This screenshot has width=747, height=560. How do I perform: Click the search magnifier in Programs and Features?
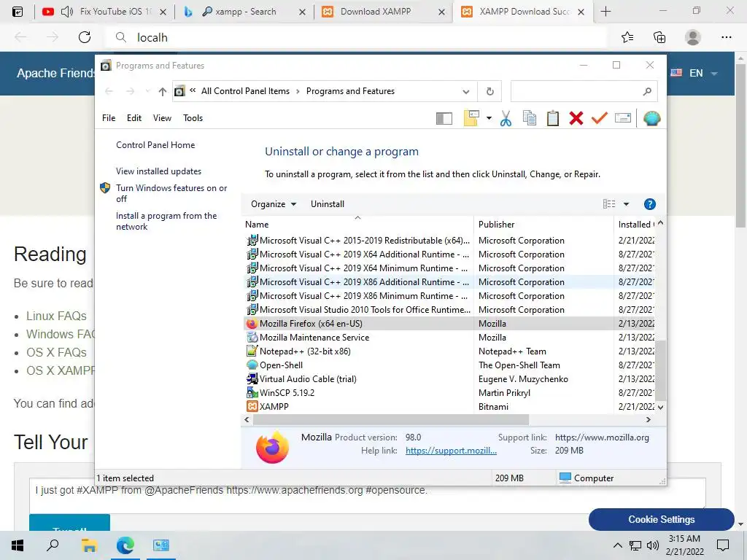click(647, 91)
